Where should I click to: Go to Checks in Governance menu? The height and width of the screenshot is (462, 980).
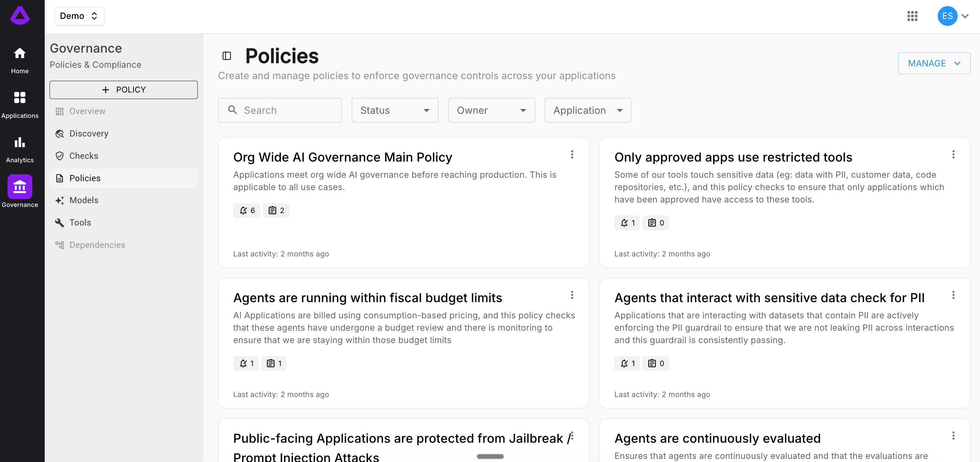pos(124,156)
